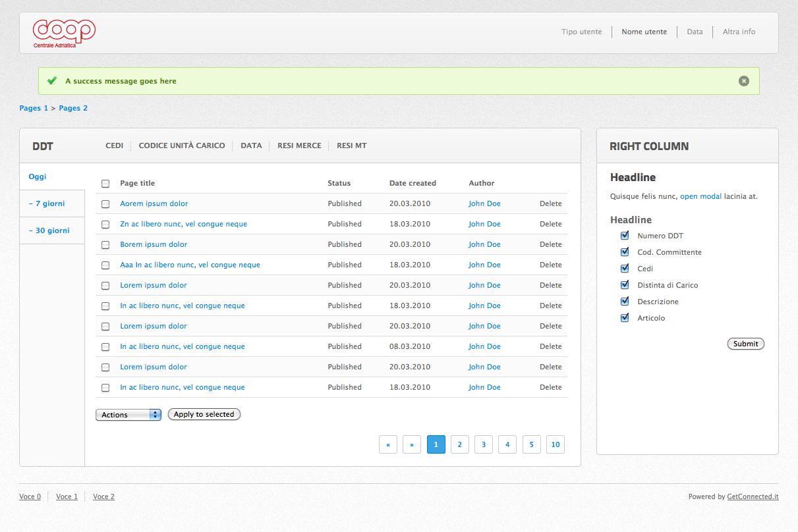Select the Oggi side tab
Viewport: 798px width, 532px height.
point(52,176)
